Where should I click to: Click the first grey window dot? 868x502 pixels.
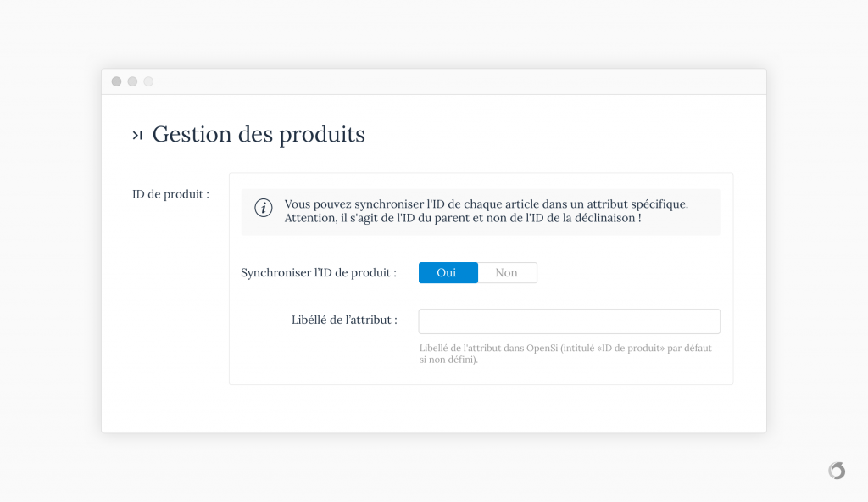tap(116, 81)
